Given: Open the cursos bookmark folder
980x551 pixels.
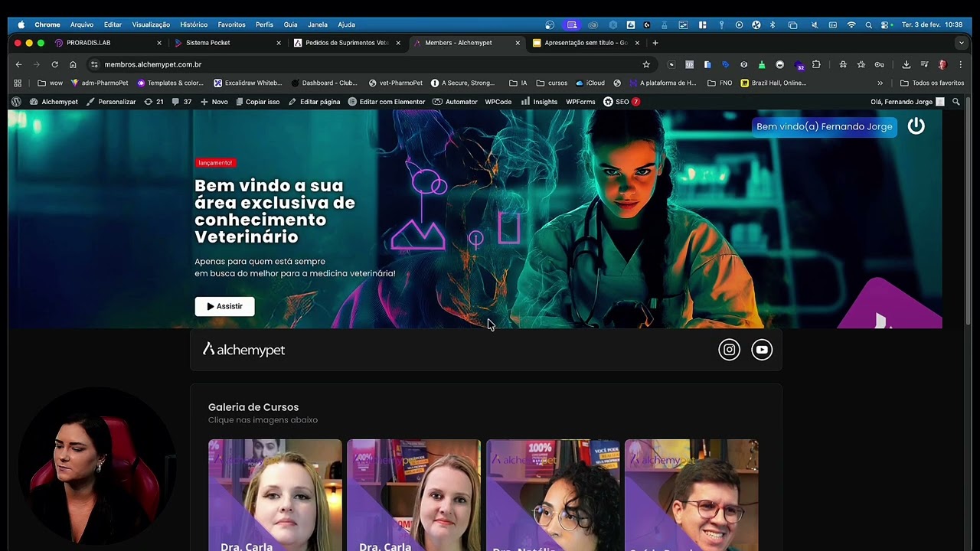Looking at the screenshot, I should coord(551,83).
